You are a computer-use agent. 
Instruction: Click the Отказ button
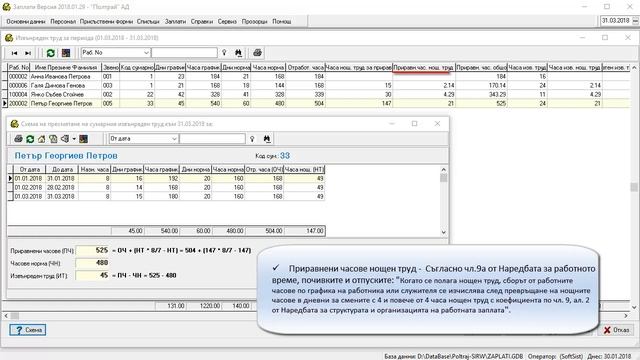(x=616, y=330)
